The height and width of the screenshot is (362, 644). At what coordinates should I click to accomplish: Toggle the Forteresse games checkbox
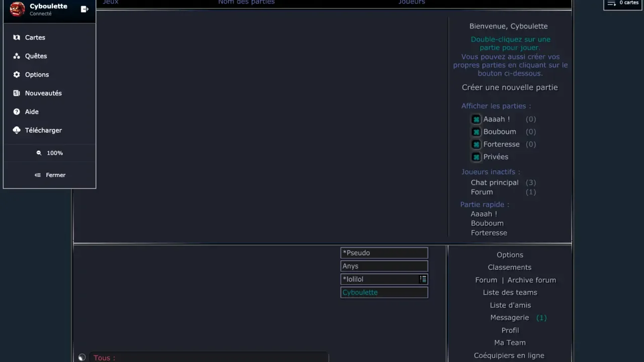click(x=476, y=145)
